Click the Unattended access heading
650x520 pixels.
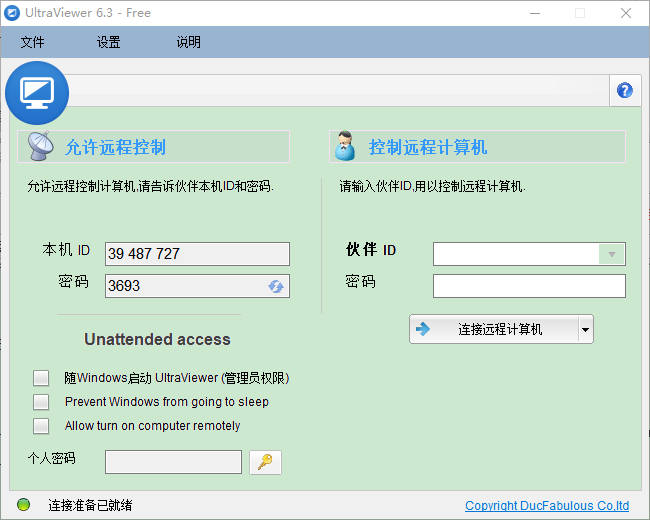[x=157, y=339]
